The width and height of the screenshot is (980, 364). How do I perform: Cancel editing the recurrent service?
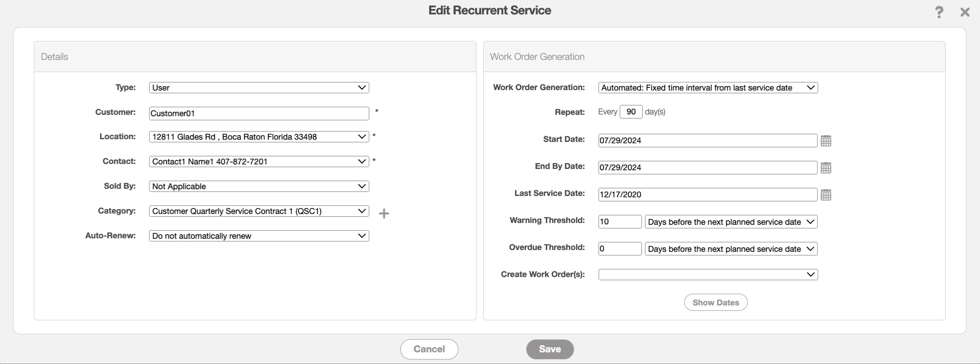[429, 349]
